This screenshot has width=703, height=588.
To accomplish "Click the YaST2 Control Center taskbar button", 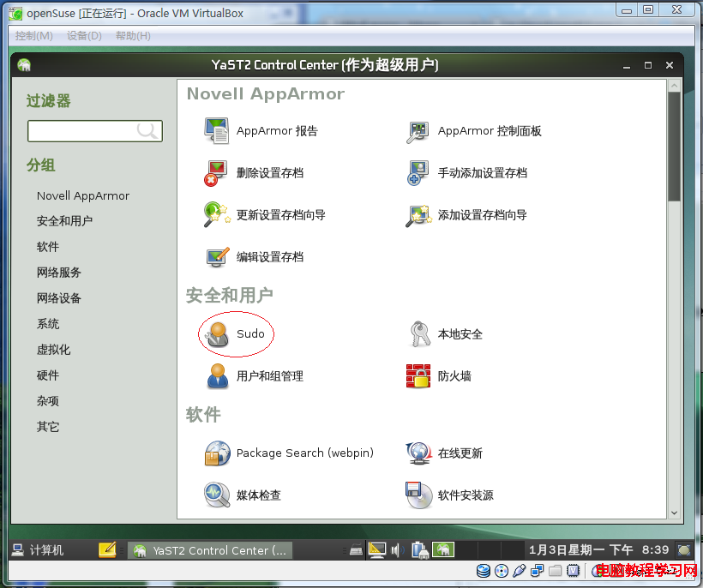I will pos(210,550).
